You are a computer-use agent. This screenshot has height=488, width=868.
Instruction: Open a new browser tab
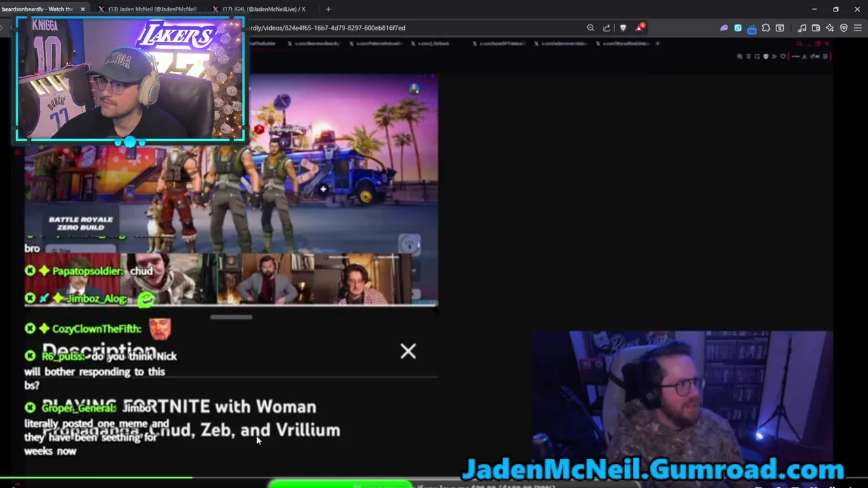coord(328,9)
